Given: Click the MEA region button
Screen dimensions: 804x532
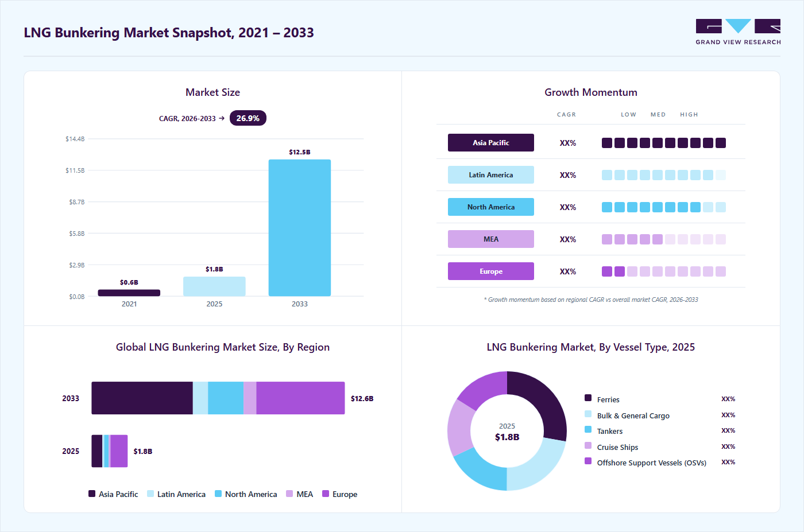Looking at the screenshot, I should coord(491,239).
